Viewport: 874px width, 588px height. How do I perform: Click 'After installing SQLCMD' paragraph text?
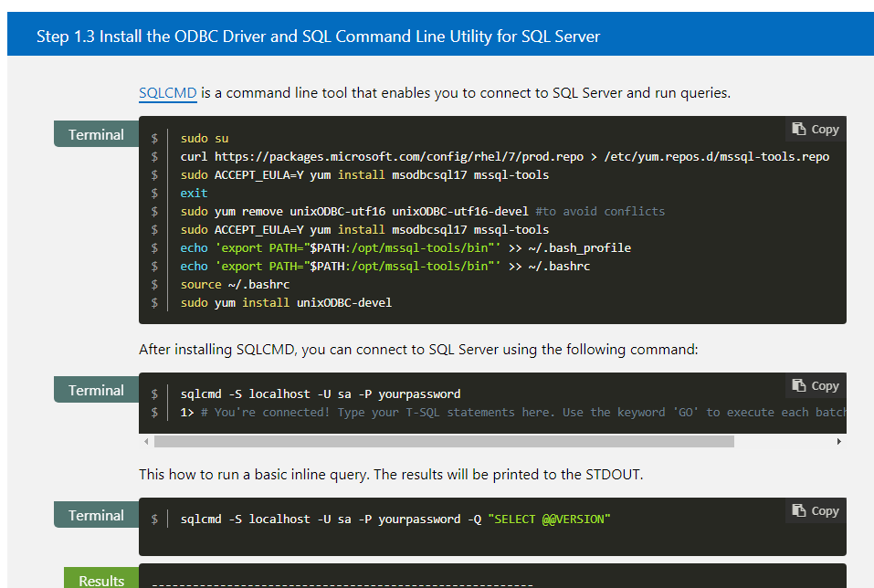[418, 350]
